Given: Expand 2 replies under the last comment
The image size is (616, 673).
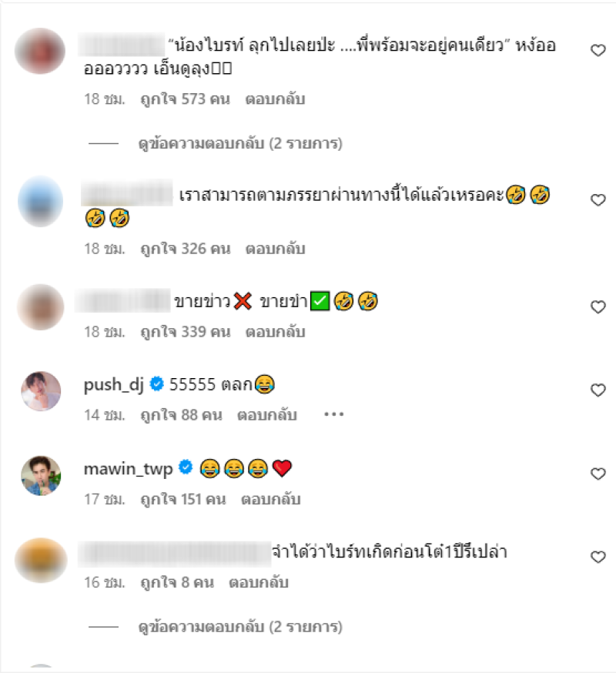Looking at the screenshot, I should click(x=240, y=627).
